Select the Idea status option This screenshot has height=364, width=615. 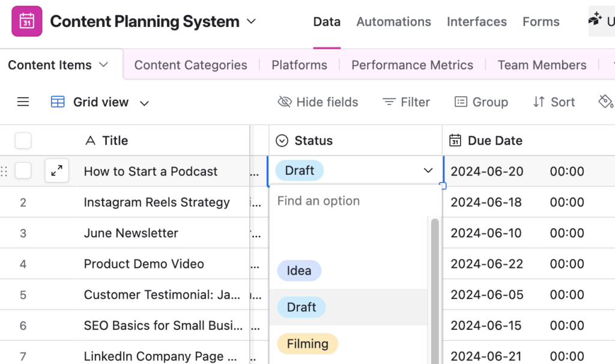(299, 270)
